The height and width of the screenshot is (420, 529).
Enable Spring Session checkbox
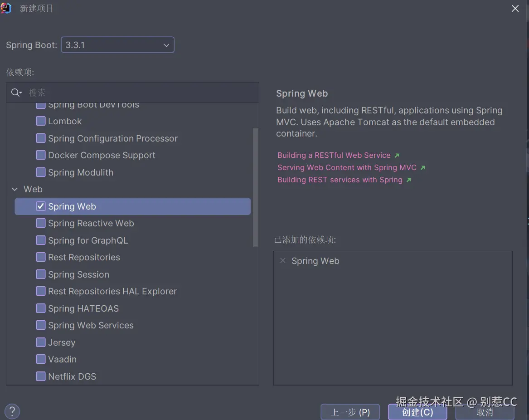tap(40, 274)
